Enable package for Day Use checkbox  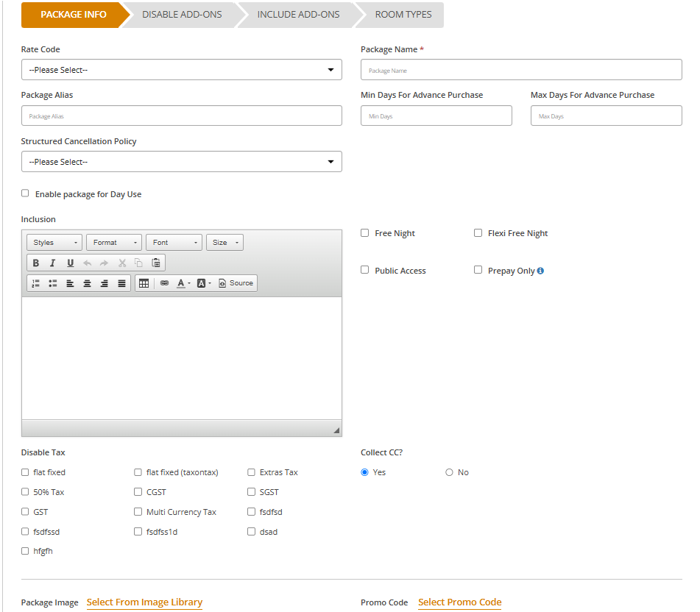click(25, 193)
